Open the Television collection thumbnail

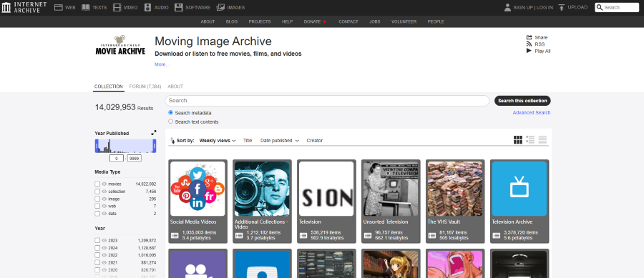(x=326, y=189)
